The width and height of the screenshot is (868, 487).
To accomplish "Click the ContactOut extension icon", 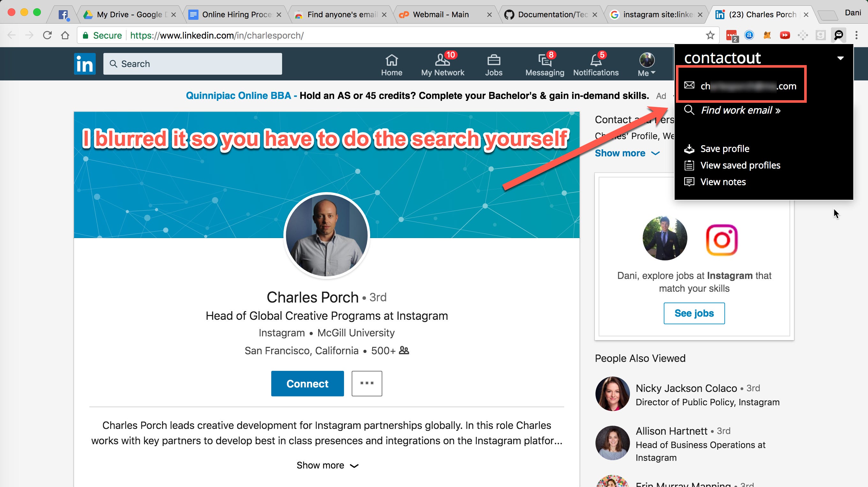I will [838, 35].
